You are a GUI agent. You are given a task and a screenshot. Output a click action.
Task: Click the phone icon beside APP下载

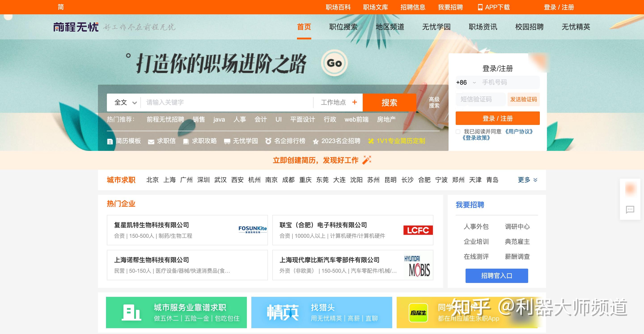pos(480,7)
